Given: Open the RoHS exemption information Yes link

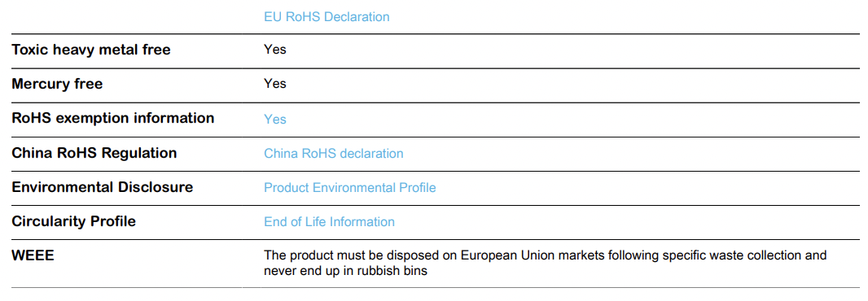Looking at the screenshot, I should coord(275,119).
